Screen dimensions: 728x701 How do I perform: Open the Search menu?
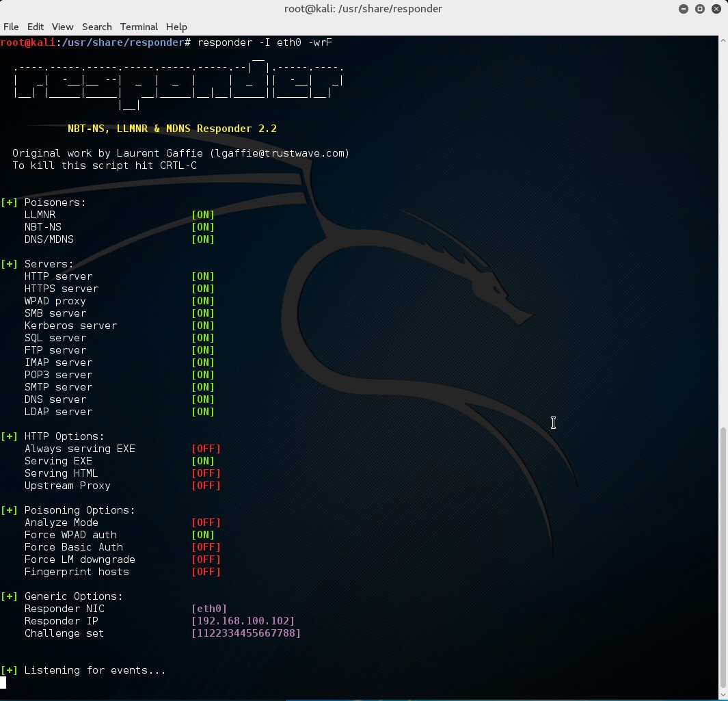click(96, 27)
